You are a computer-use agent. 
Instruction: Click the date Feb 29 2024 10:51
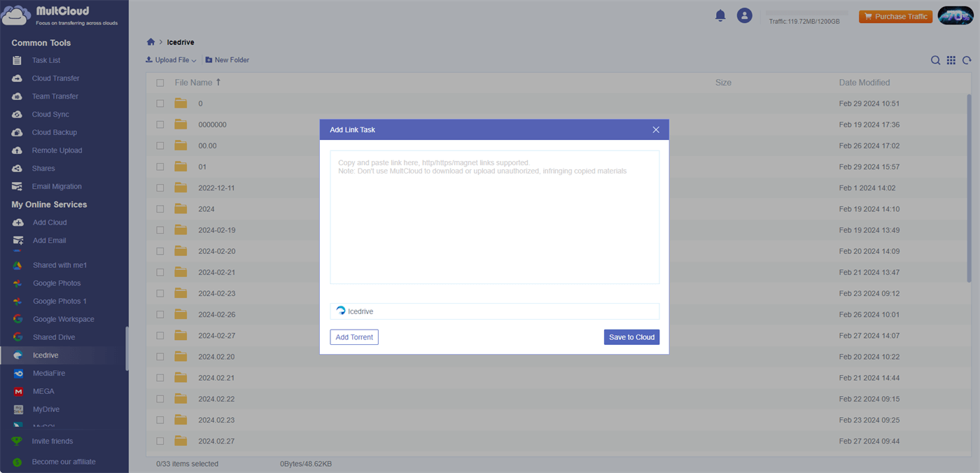tap(869, 104)
